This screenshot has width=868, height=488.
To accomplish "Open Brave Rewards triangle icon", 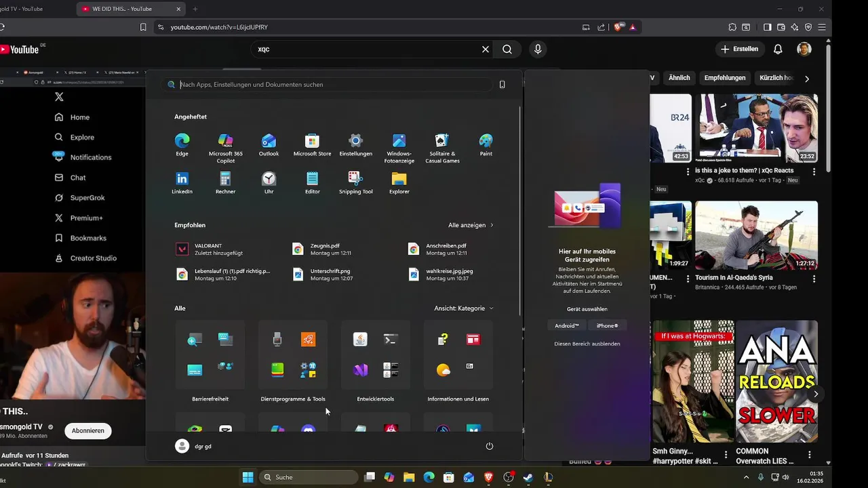I will pos(633,27).
